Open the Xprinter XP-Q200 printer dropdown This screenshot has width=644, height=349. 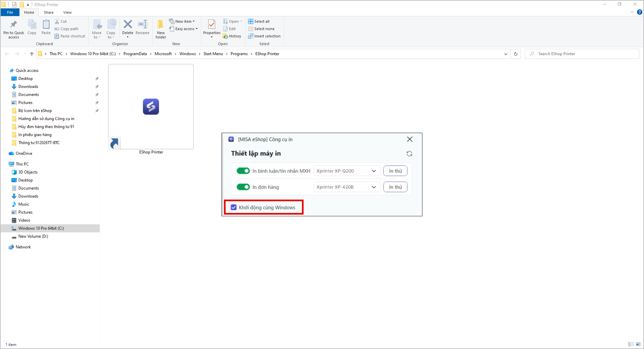pos(347,171)
